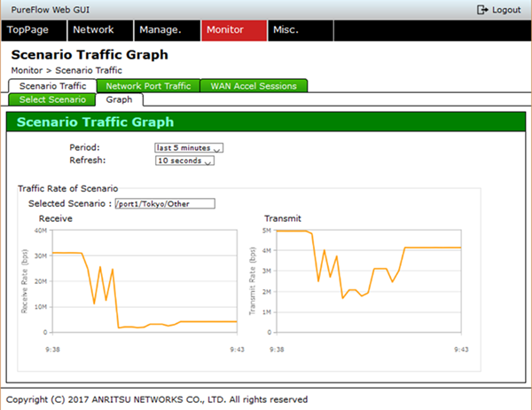
Task: Click the Selected Scenario text field
Action: tap(164, 203)
